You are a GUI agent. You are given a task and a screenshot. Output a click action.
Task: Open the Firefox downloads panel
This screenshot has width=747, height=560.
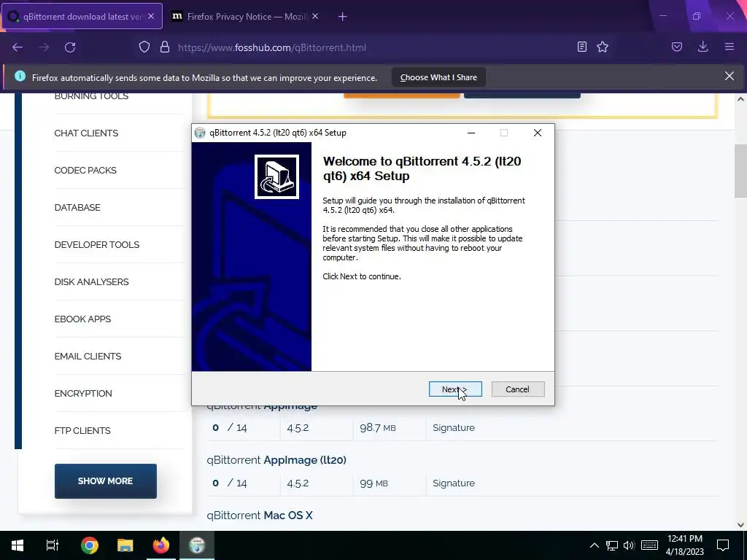click(703, 47)
